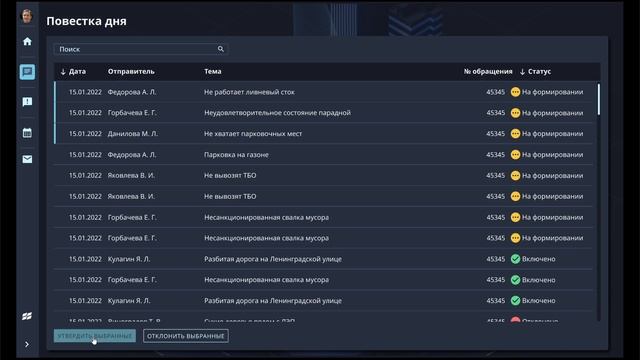Click sender Данилова М. Л.

coord(133,133)
